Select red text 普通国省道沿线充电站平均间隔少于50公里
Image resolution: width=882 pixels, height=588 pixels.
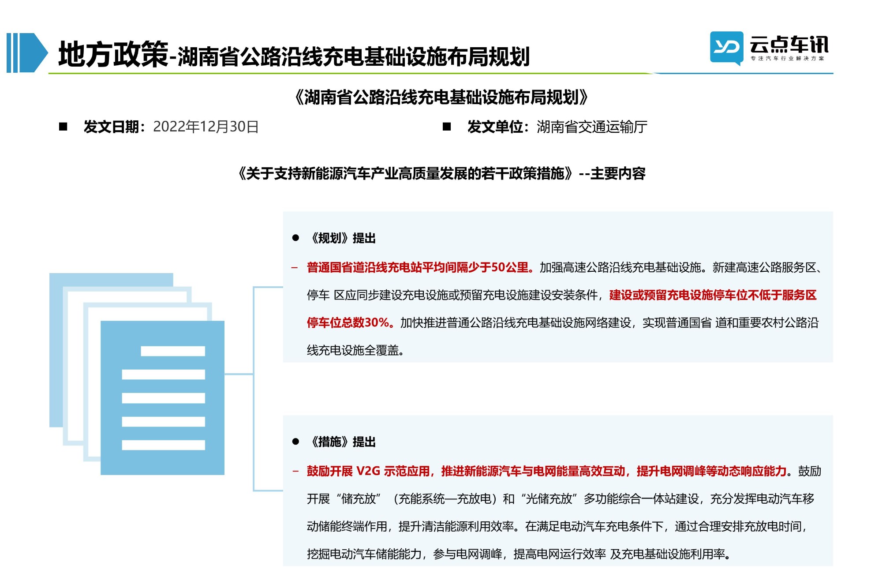pos(417,267)
